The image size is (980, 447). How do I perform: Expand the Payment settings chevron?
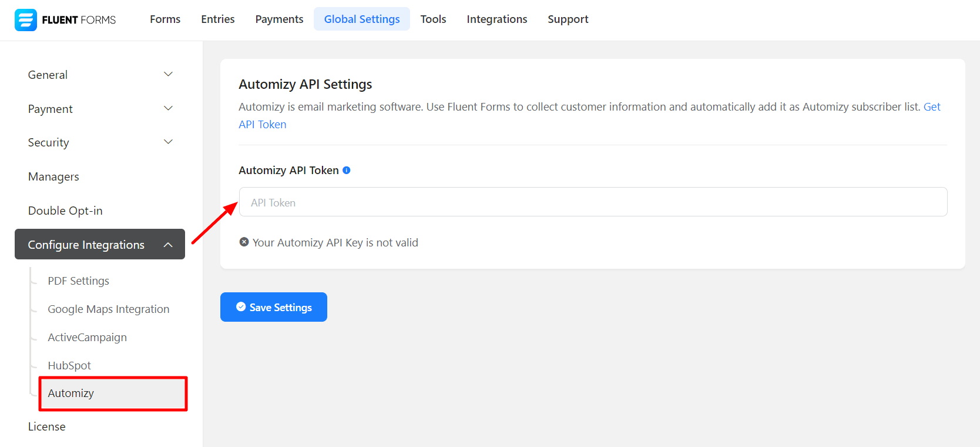pos(168,108)
